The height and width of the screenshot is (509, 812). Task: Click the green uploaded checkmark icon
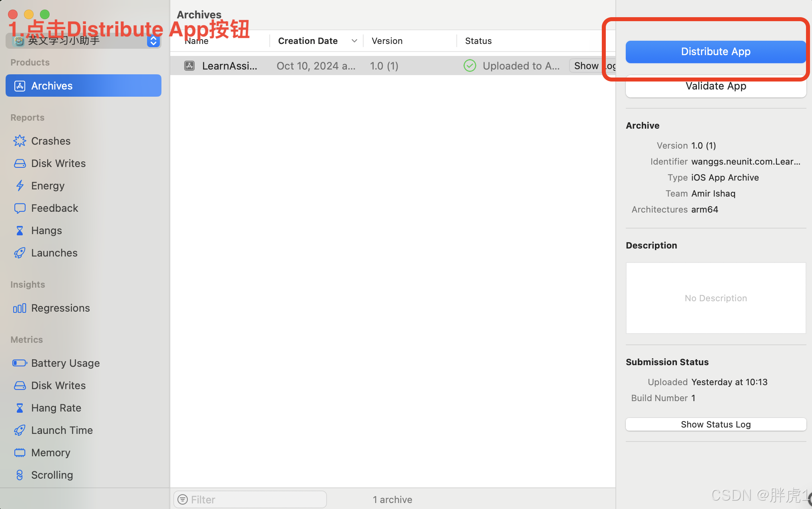[x=470, y=66]
